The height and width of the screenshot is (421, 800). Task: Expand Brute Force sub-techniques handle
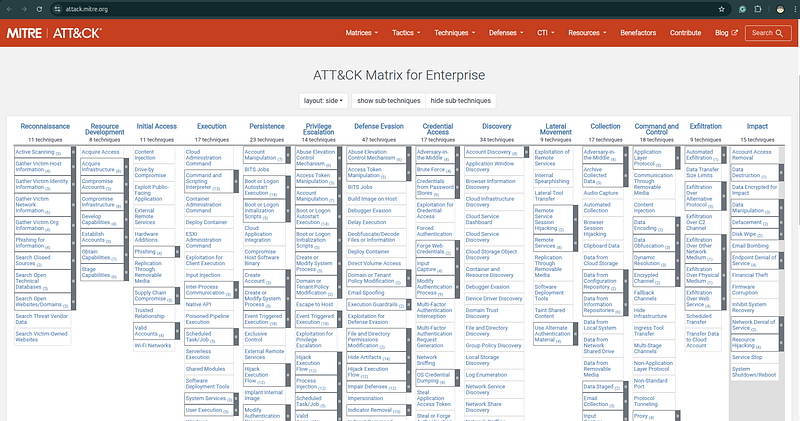[x=457, y=169]
